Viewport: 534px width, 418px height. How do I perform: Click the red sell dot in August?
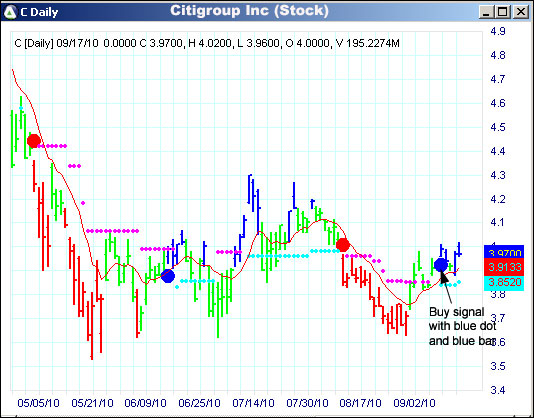[x=343, y=245]
